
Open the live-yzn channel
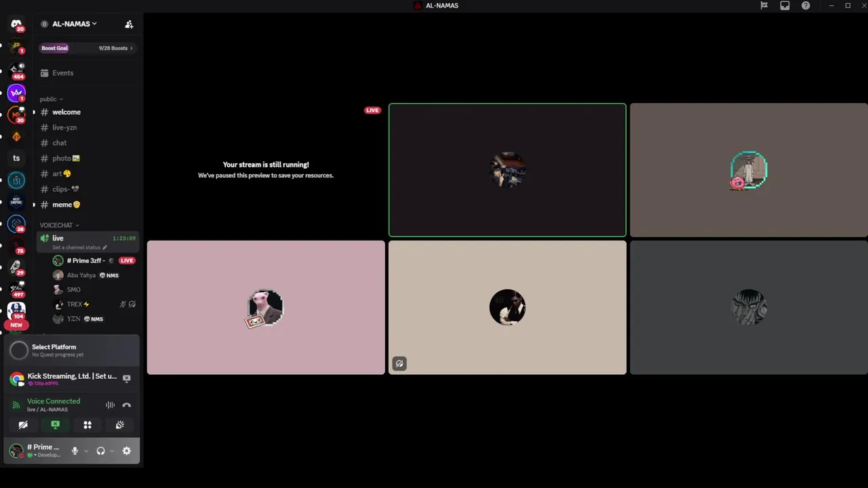[x=87, y=127]
